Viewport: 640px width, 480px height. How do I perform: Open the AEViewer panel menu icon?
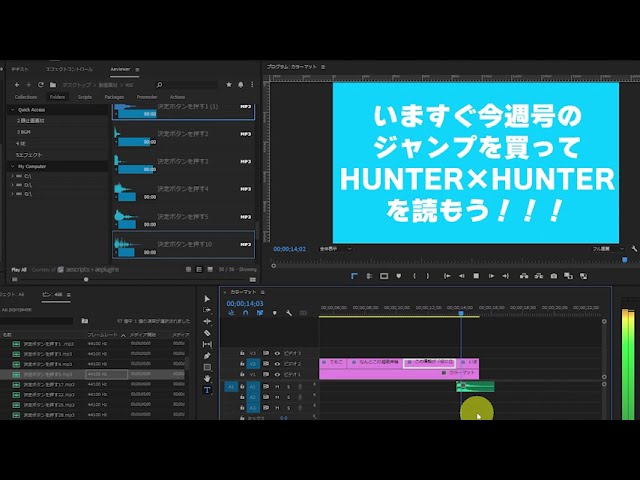(x=137, y=70)
